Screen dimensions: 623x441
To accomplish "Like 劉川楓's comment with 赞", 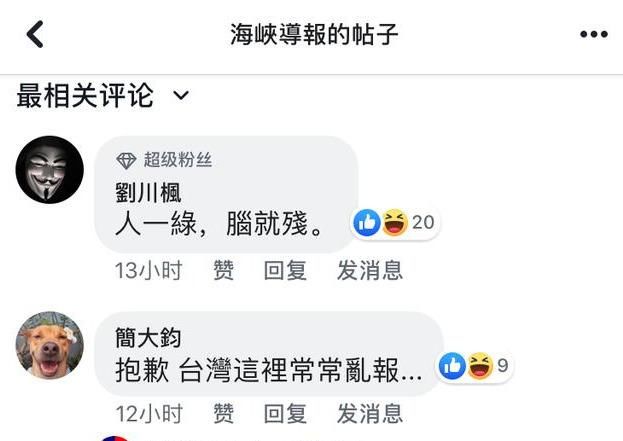I will (224, 270).
